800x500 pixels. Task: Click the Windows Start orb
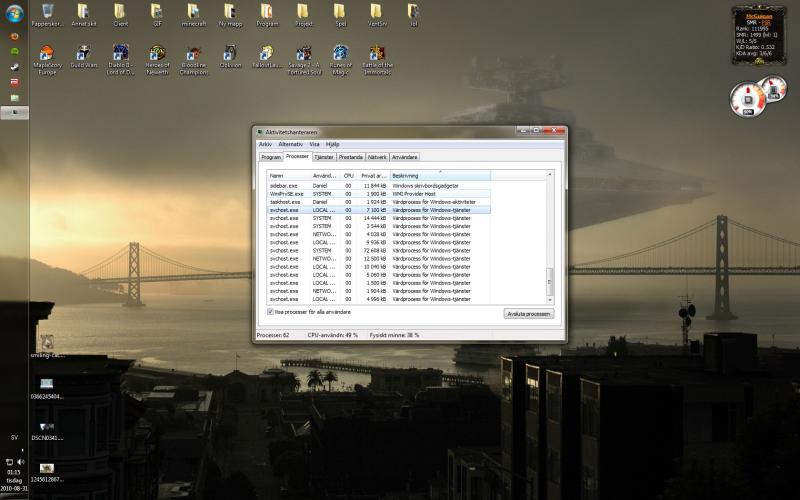point(13,13)
